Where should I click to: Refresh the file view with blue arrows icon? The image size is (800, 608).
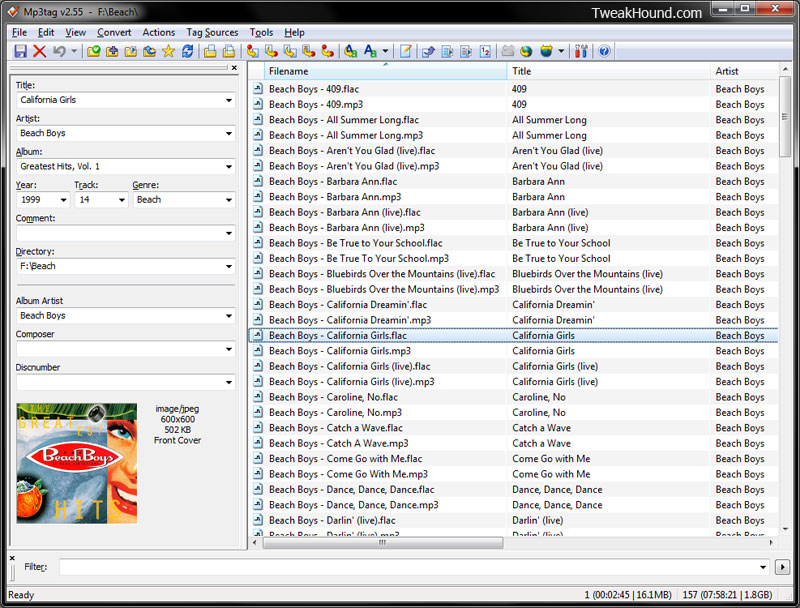pos(187,51)
